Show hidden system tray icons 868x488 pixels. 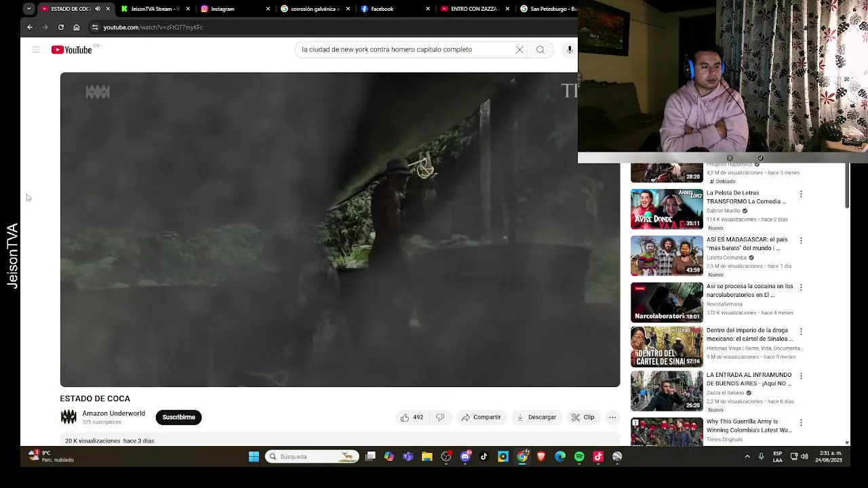(x=747, y=457)
